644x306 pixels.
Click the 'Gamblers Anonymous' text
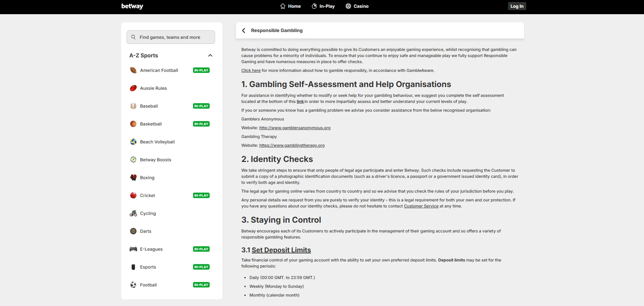click(x=263, y=119)
